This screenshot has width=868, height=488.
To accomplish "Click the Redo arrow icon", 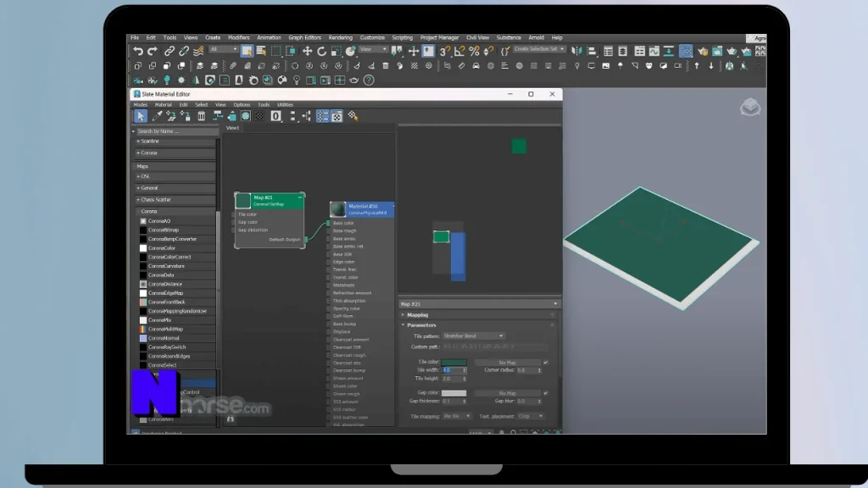I will tap(153, 51).
